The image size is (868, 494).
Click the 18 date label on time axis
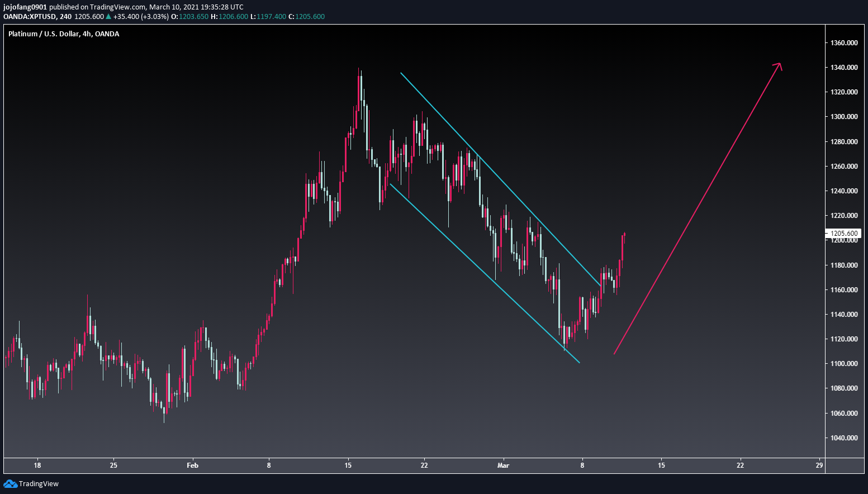click(37, 465)
